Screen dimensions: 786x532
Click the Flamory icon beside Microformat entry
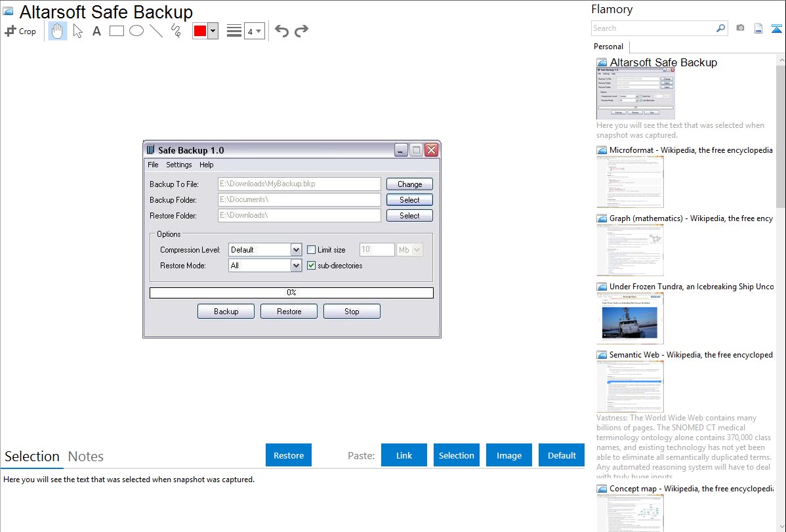click(x=602, y=150)
